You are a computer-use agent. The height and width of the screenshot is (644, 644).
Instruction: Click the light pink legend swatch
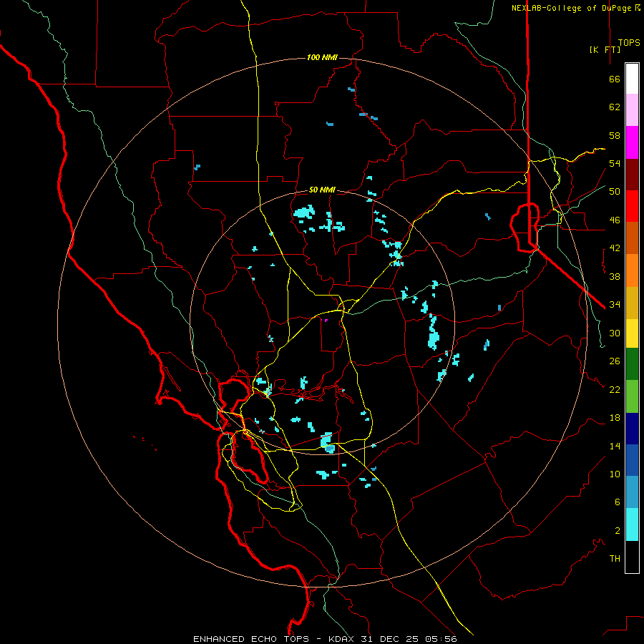(632, 110)
